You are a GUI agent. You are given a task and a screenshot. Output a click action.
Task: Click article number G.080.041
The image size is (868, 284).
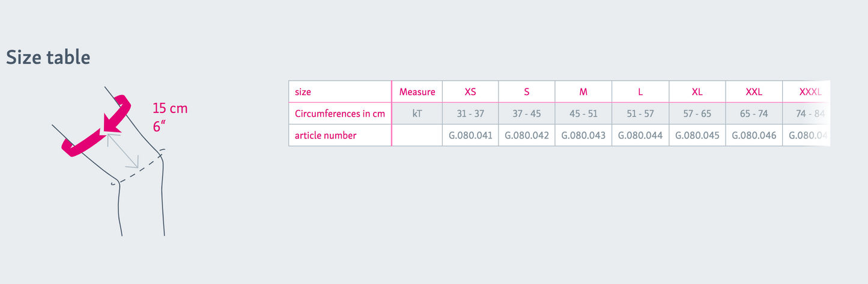(x=470, y=135)
